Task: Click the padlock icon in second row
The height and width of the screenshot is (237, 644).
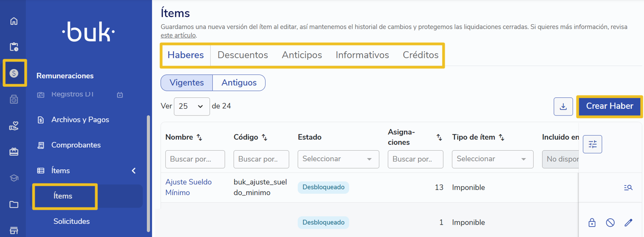Action: [592, 222]
